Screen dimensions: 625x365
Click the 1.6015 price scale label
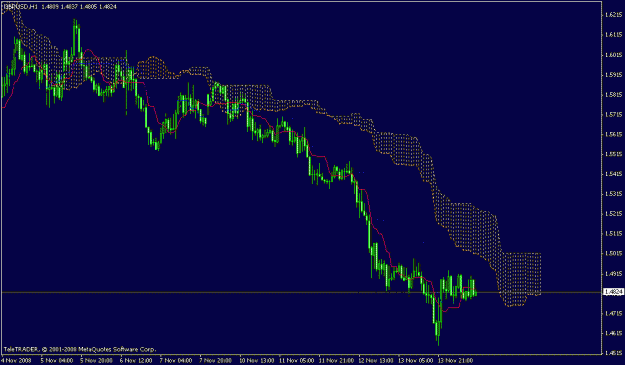click(613, 55)
